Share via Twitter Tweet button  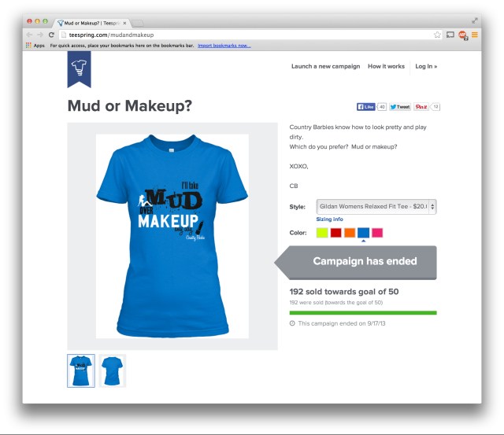click(400, 107)
